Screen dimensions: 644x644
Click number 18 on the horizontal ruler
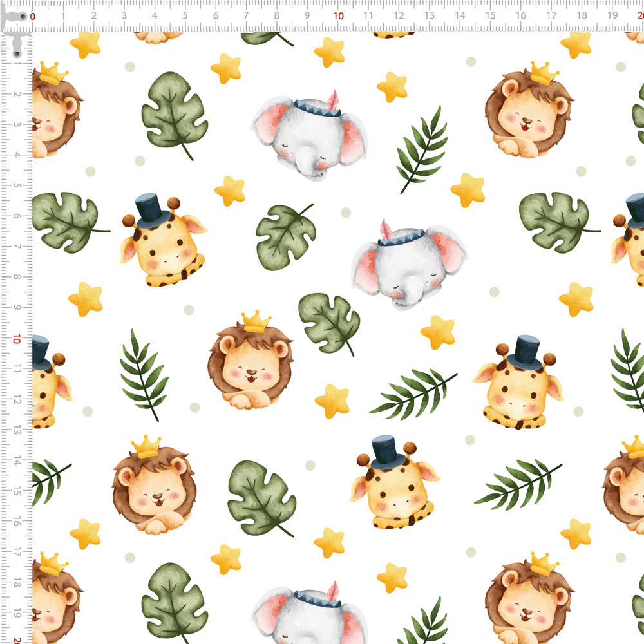582,15
